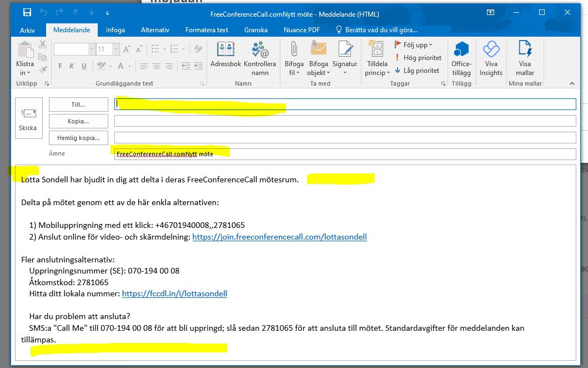Align text left
The width and height of the screenshot is (588, 368).
coord(144,66)
